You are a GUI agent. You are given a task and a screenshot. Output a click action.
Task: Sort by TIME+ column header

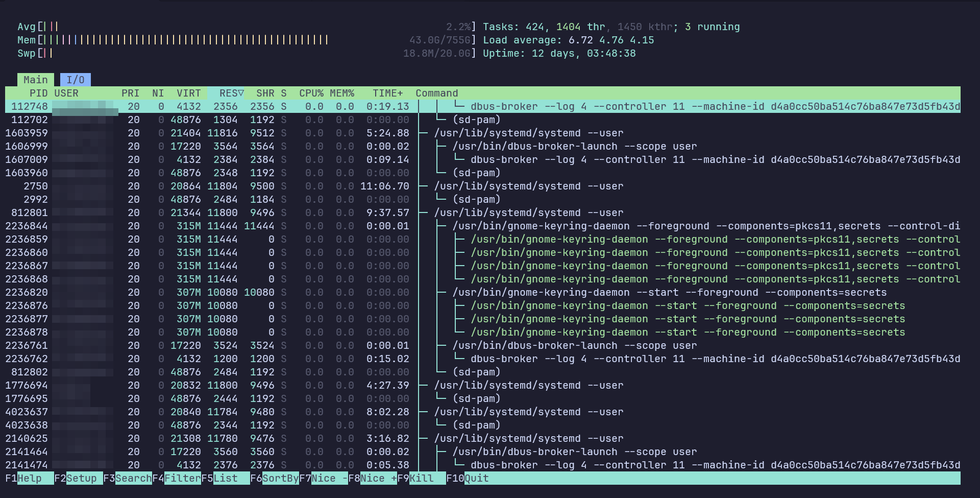[x=388, y=93]
